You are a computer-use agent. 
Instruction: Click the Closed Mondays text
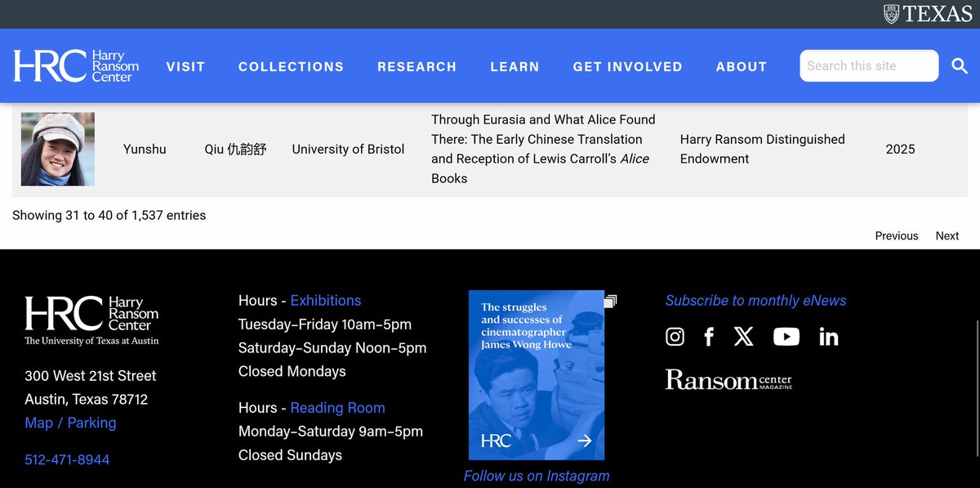click(x=292, y=371)
